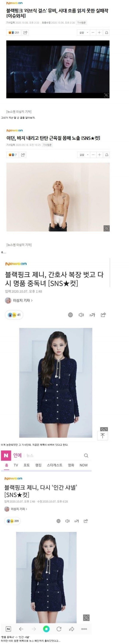The height and width of the screenshot is (644, 129).
Task: Tap the browser refresh icon in bottom bar
Action: point(59,629)
